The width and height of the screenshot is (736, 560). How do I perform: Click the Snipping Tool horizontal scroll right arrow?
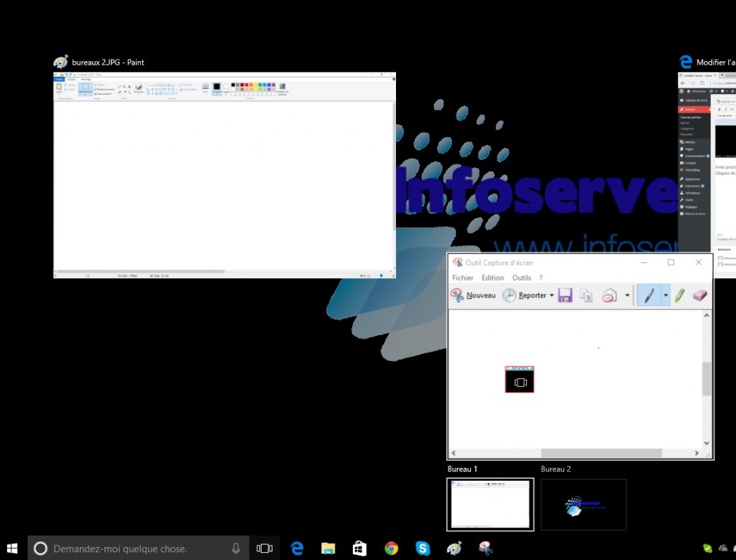coord(696,453)
